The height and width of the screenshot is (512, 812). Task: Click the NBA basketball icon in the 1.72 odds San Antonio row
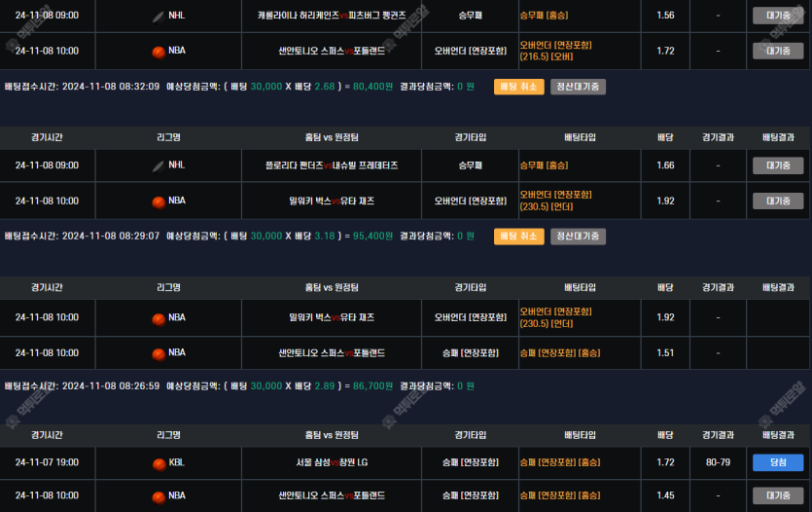159,51
